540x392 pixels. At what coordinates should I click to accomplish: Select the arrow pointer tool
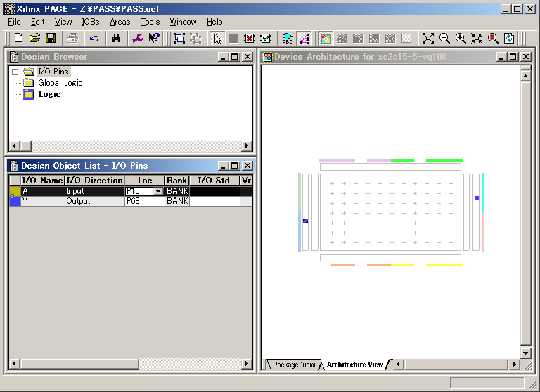coord(217,38)
